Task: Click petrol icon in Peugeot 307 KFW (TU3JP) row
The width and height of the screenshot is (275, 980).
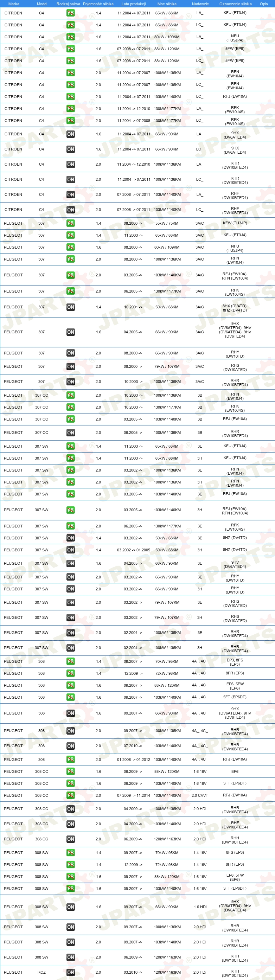Action: coord(70,223)
